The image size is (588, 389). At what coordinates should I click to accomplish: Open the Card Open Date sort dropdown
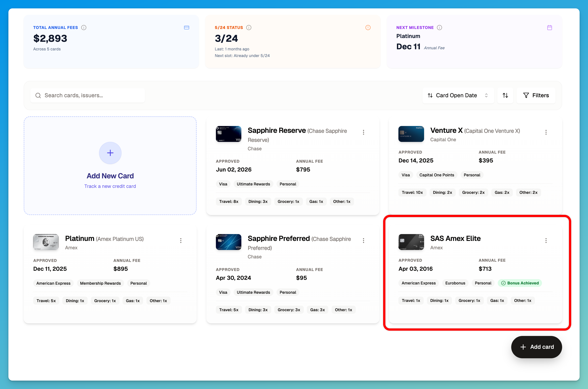pyautogui.click(x=458, y=95)
